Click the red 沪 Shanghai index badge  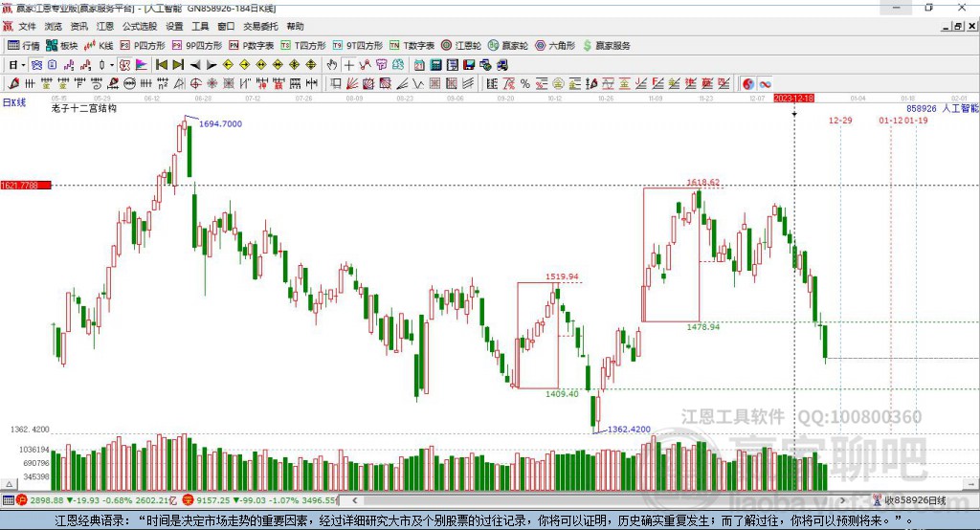tap(22, 500)
